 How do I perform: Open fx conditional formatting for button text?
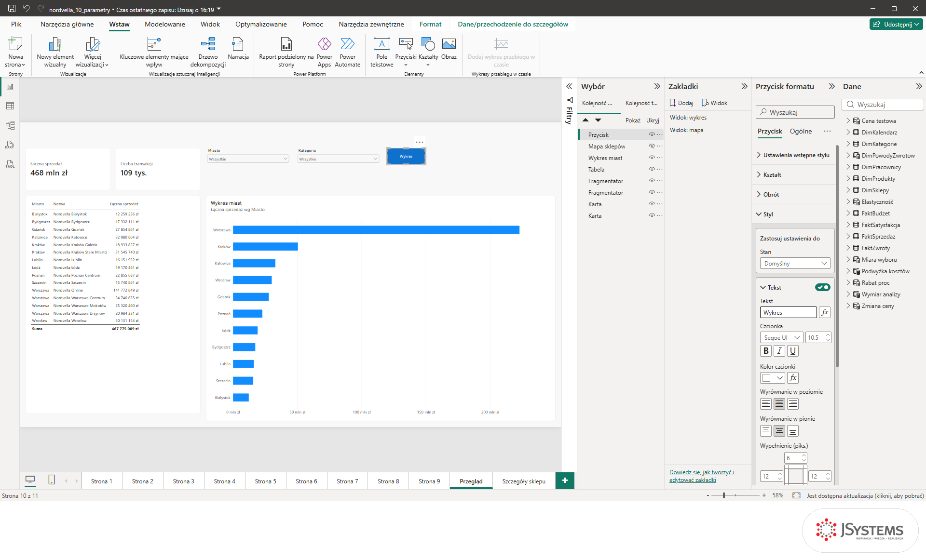tap(825, 312)
